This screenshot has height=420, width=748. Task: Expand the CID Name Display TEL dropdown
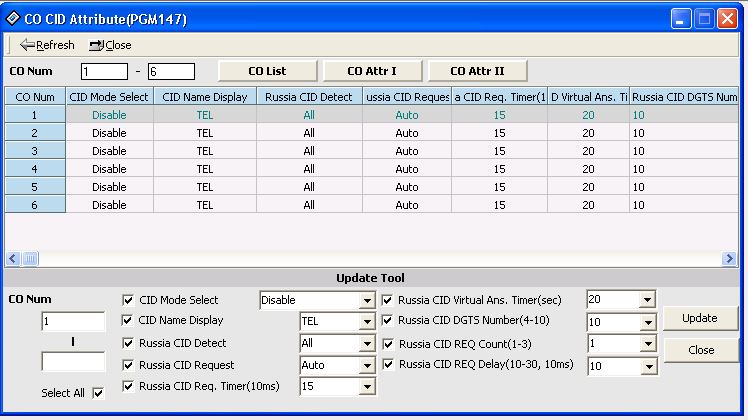click(x=367, y=322)
